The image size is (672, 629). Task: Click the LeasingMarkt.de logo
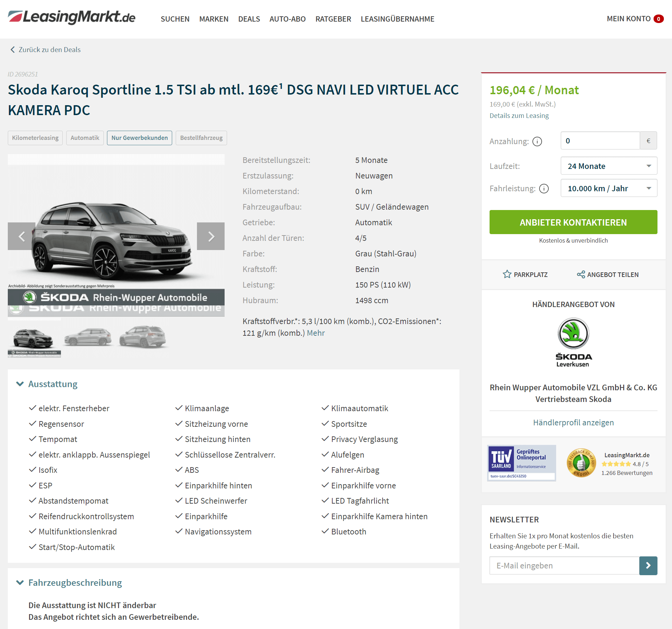pos(72,17)
